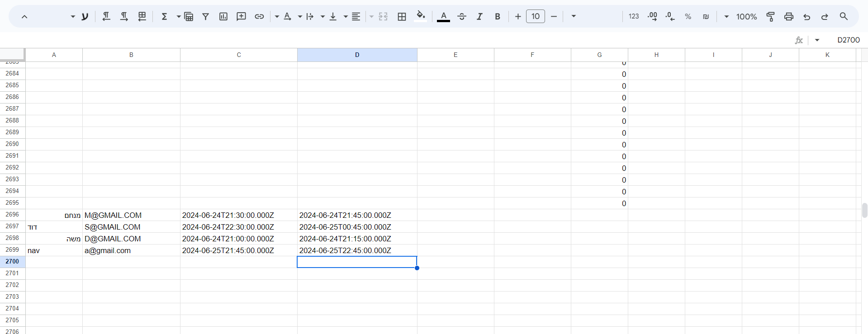Focus the font size box showing 10
The height and width of the screenshot is (334, 868).
(x=536, y=16)
